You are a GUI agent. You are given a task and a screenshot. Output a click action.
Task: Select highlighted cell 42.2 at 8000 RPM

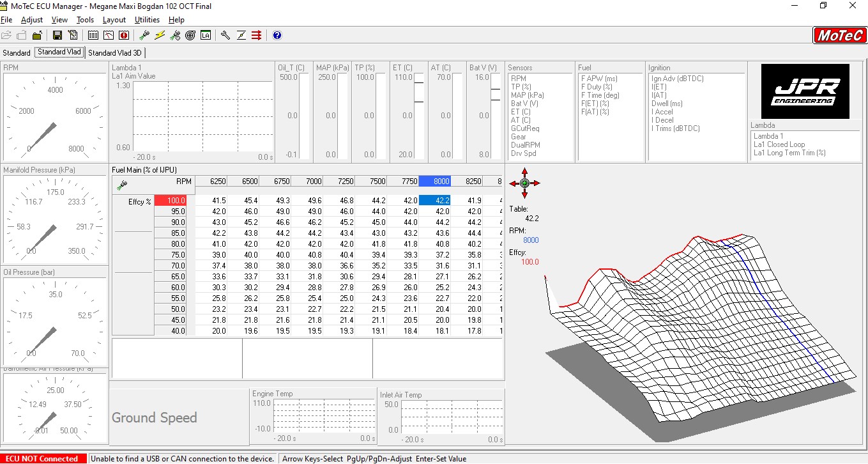pyautogui.click(x=434, y=201)
